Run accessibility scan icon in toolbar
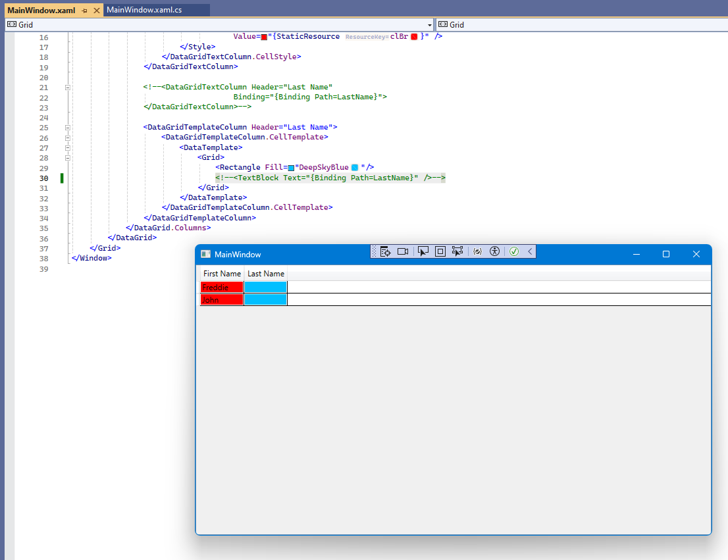The image size is (728, 560). tap(495, 251)
